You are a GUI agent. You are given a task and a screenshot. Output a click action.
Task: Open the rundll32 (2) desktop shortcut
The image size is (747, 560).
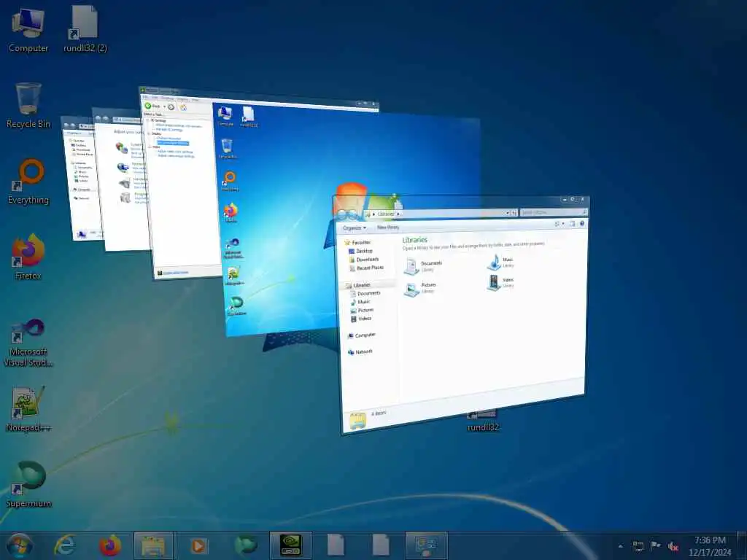click(x=85, y=29)
